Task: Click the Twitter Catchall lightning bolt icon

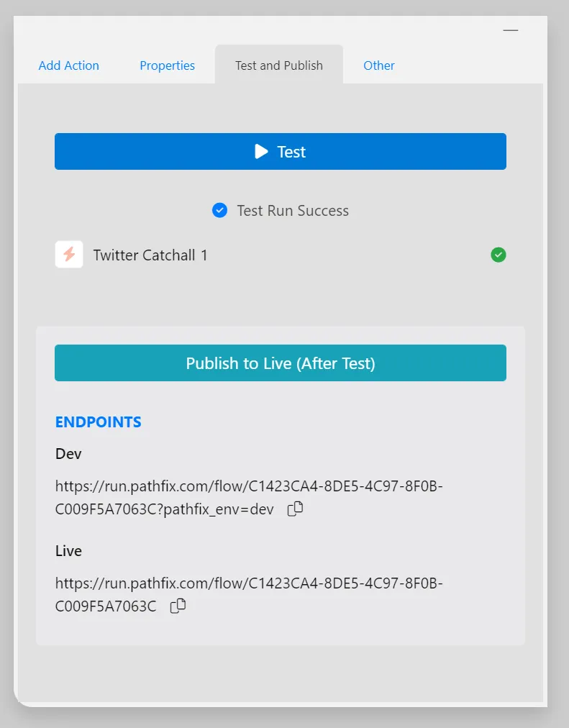Action: pyautogui.click(x=69, y=255)
